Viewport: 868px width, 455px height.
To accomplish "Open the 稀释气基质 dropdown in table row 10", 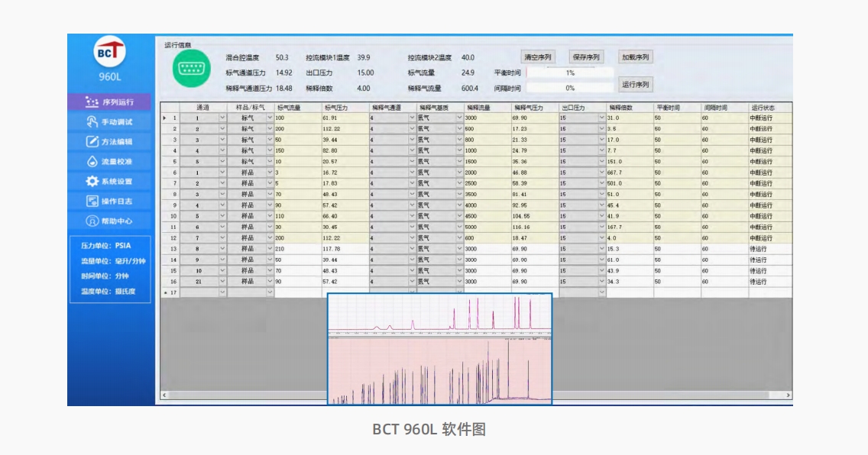I will click(x=459, y=216).
